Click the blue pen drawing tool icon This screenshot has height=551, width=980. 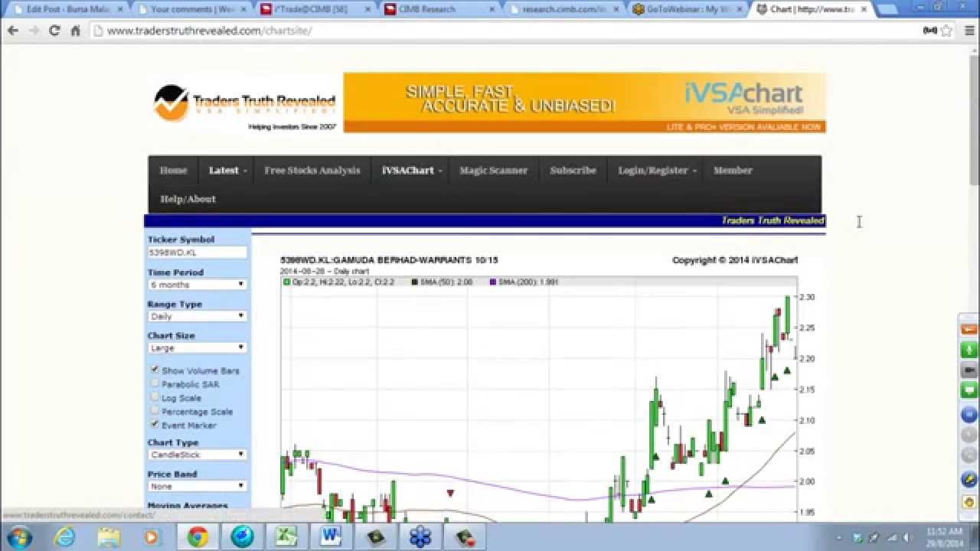[969, 481]
